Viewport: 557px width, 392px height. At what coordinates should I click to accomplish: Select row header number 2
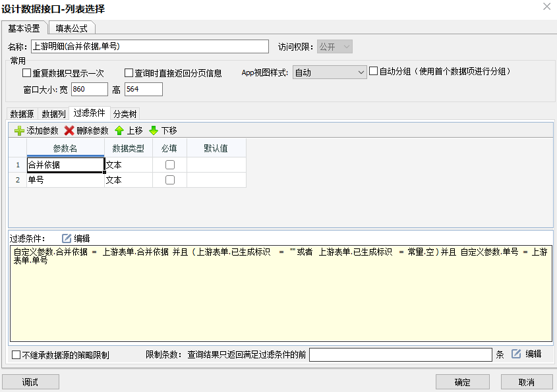click(x=18, y=180)
